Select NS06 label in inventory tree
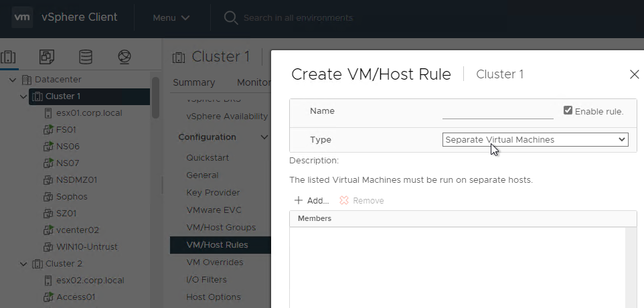The height and width of the screenshot is (308, 644). [x=68, y=147]
